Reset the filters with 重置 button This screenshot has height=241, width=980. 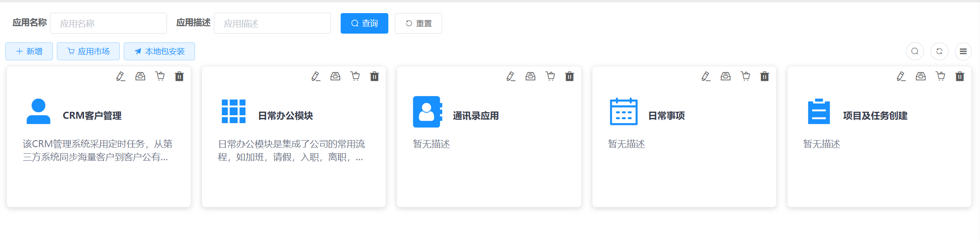pyautogui.click(x=418, y=23)
